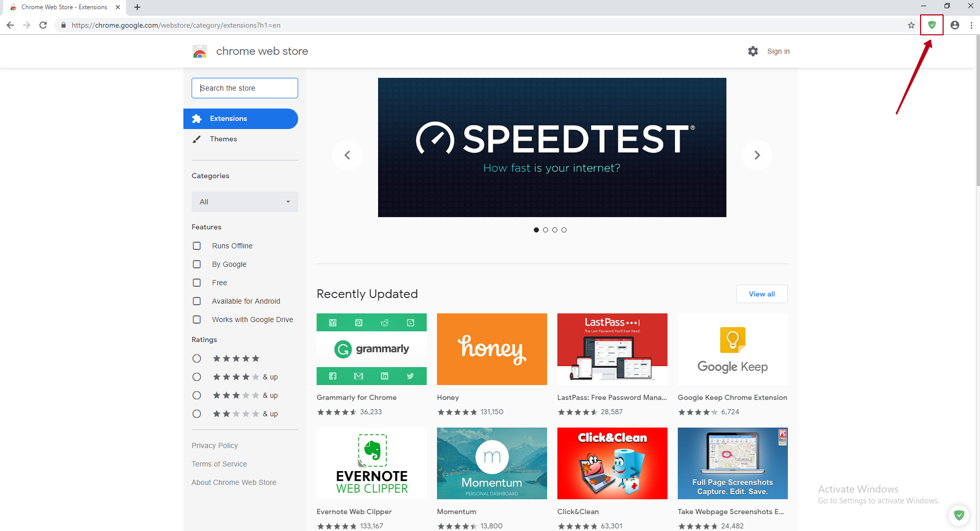Click View all recently updated extensions
The image size is (980, 531).
[761, 293]
